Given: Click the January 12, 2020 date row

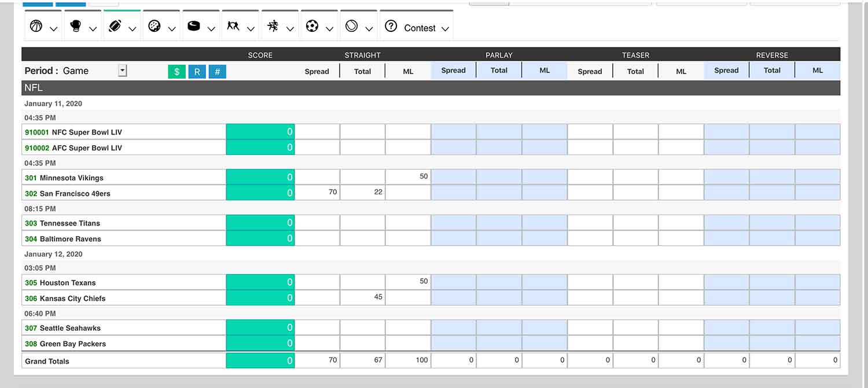Looking at the screenshot, I should tap(431, 254).
